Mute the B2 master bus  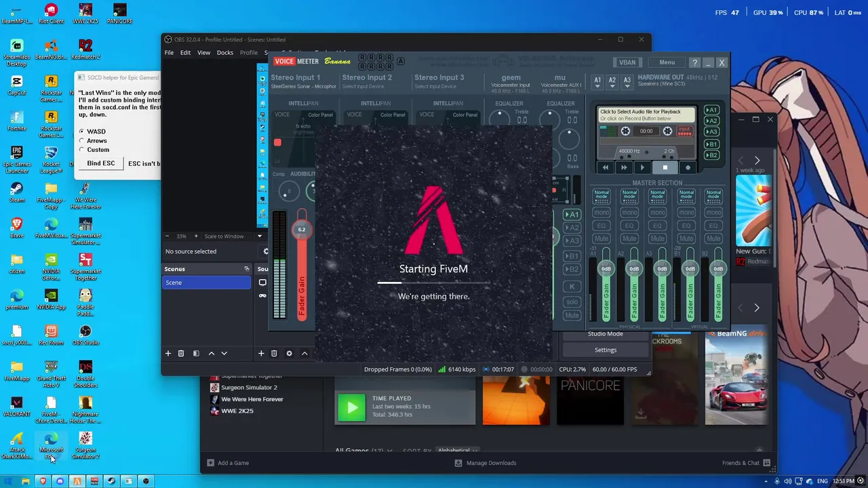(x=713, y=239)
